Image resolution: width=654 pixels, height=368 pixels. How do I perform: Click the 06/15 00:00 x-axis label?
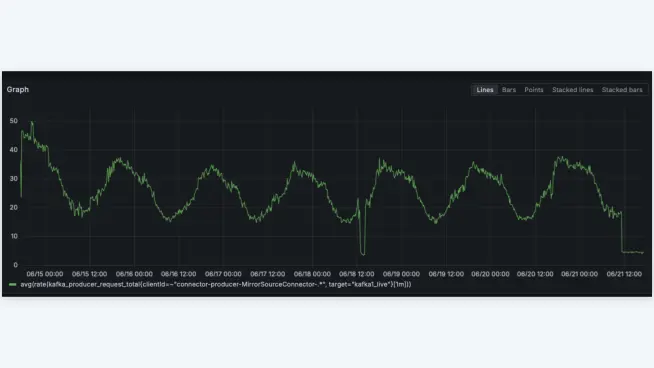coord(45,274)
